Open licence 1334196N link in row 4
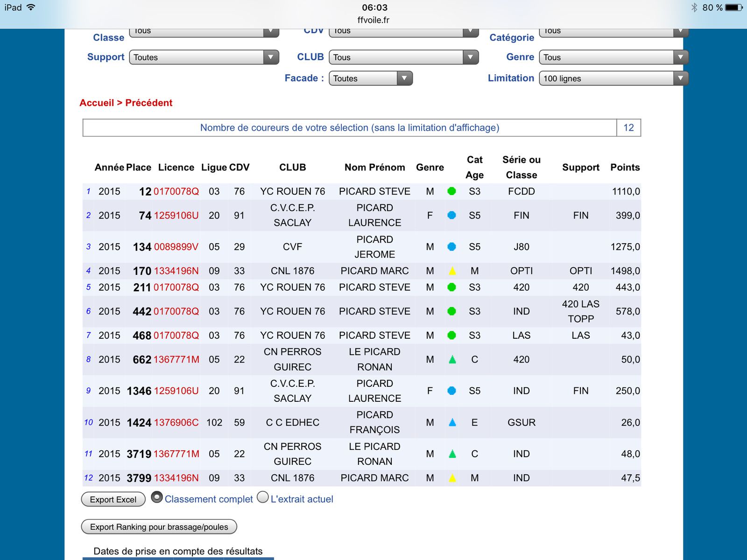Screen dimensions: 747x560 (176, 271)
